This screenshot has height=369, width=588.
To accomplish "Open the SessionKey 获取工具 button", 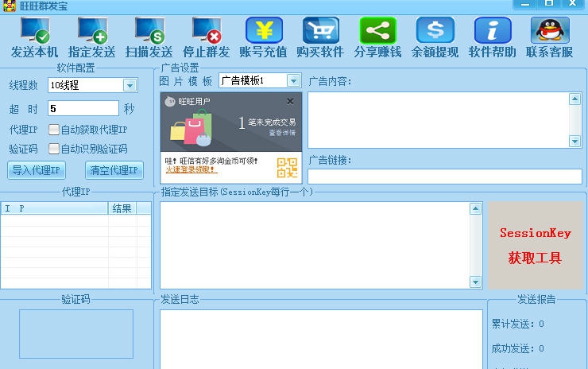I will (535, 245).
